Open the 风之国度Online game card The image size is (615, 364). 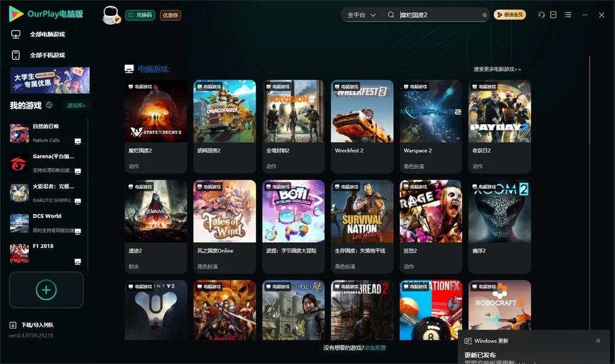point(224,227)
